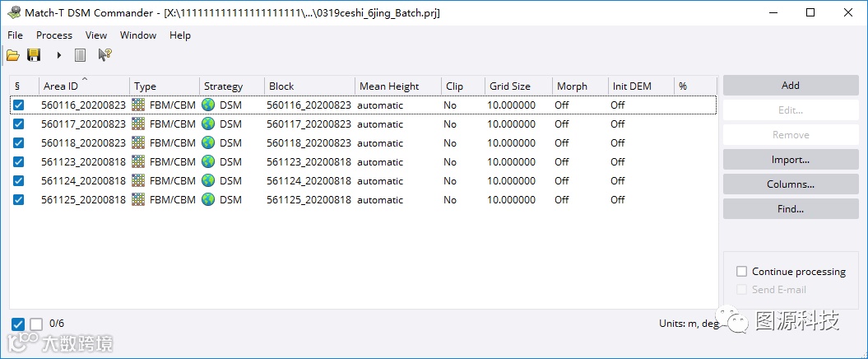Click the DSM globe icon in row 561124_20200818
Image resolution: width=868 pixels, height=359 pixels.
point(208,180)
